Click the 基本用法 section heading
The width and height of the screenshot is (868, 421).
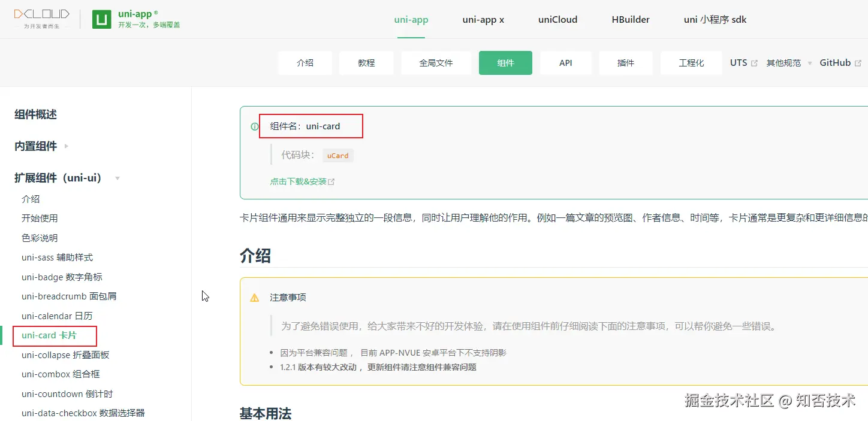(266, 413)
